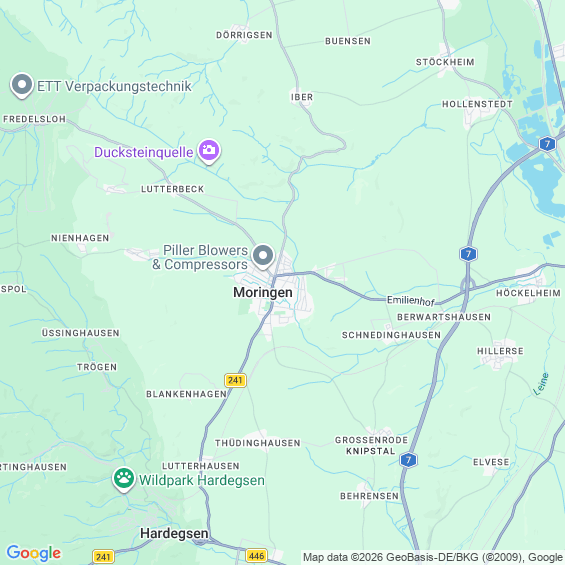Select the yellow 446 road shield
The width and height of the screenshot is (565, 565).
(257, 556)
